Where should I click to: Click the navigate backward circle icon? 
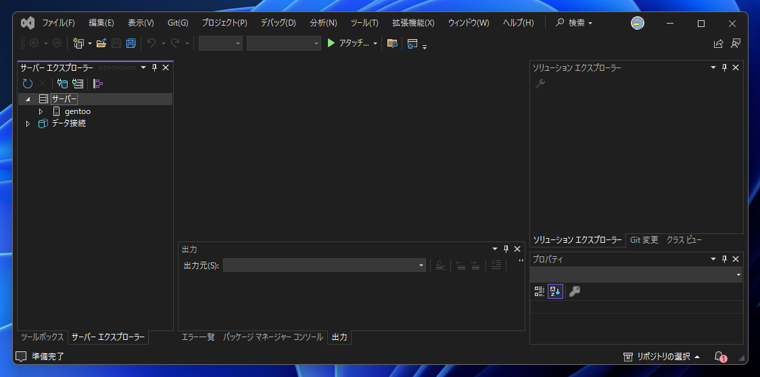pos(34,43)
